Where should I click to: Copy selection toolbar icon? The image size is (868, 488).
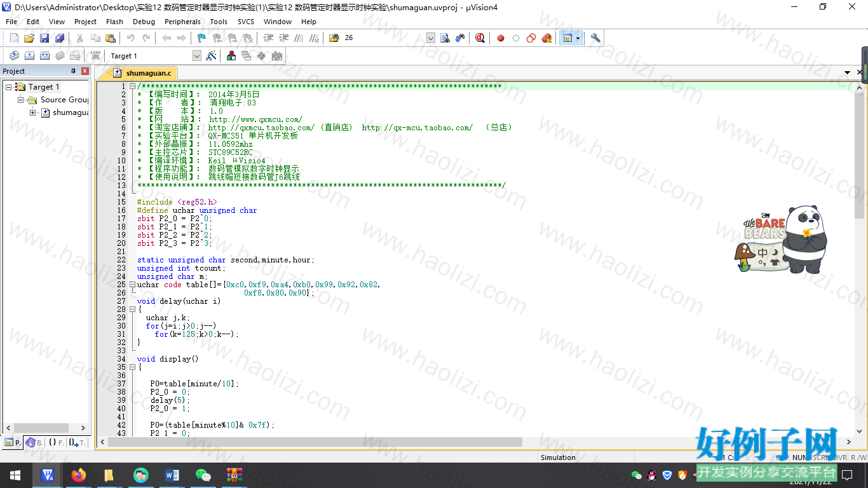point(95,38)
